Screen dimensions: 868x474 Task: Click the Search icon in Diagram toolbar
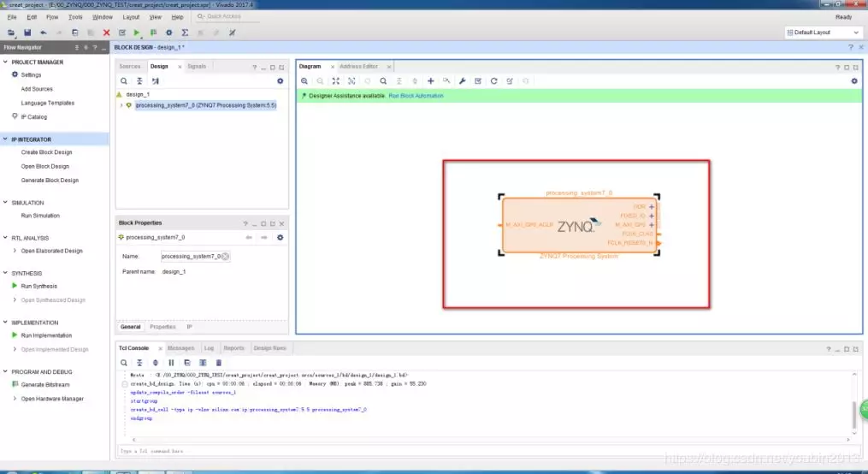pyautogui.click(x=383, y=80)
